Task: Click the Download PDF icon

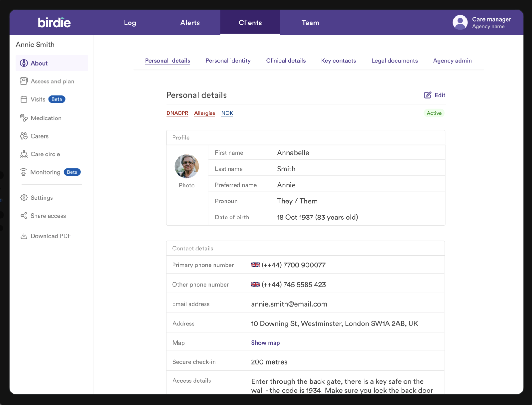Action: (24, 236)
